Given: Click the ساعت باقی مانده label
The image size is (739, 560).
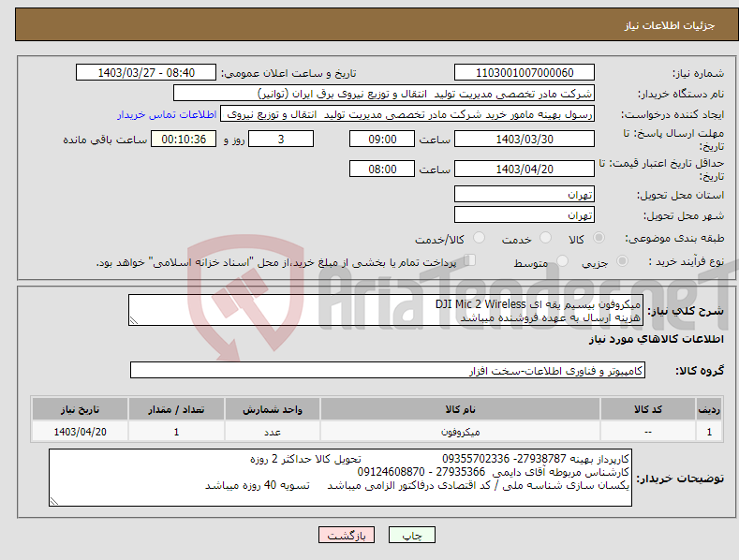Looking at the screenshot, I should (105, 140).
